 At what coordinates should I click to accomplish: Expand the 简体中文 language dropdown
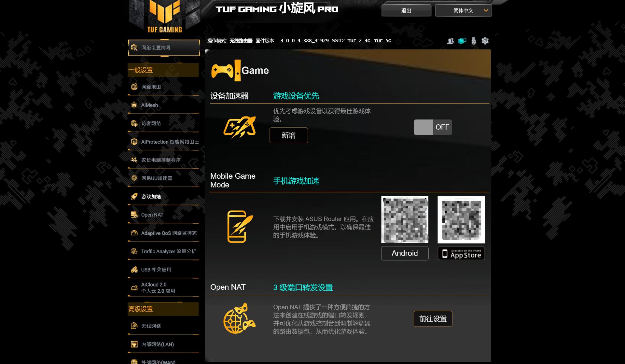463,10
